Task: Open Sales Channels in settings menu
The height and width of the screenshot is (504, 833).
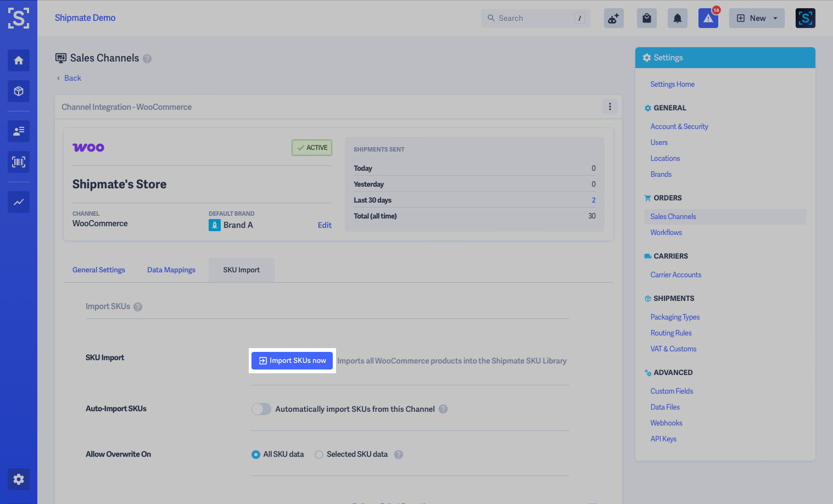Action: 725,217
